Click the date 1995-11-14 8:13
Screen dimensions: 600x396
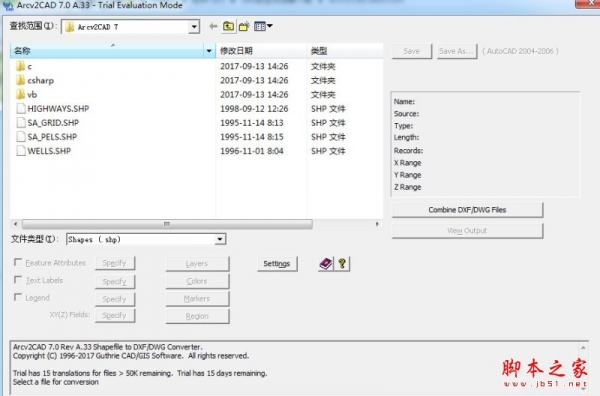[252, 123]
